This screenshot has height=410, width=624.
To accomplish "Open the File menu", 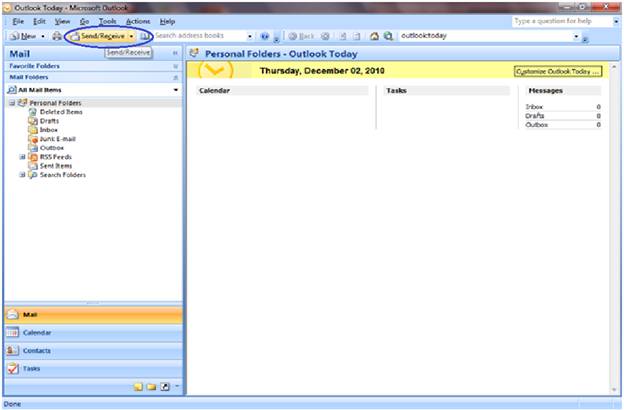I will (x=18, y=21).
